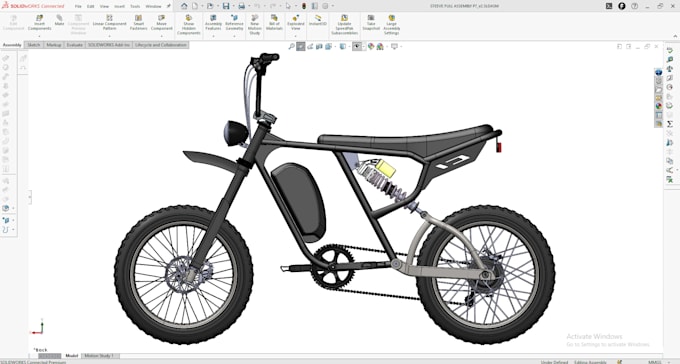
Task: Open the Help question mark icon
Action: click(x=634, y=6)
